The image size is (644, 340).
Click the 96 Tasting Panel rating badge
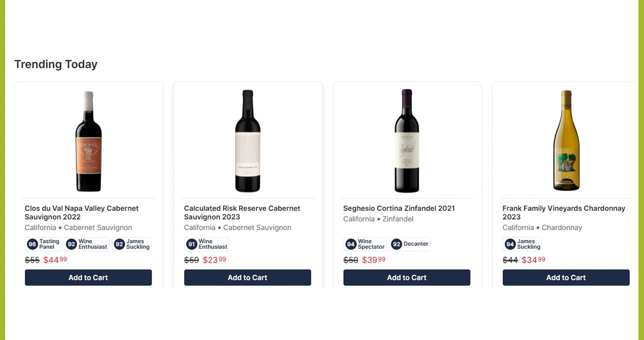[x=43, y=244]
